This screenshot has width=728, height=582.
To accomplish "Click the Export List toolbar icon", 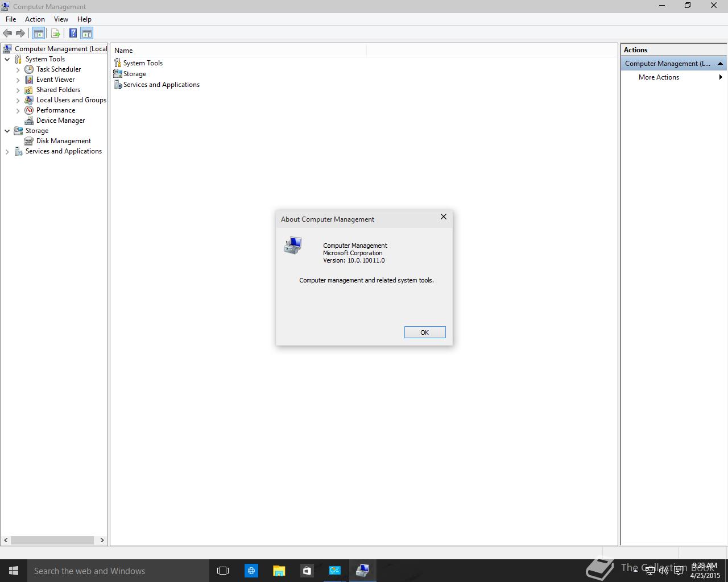I will tap(55, 34).
